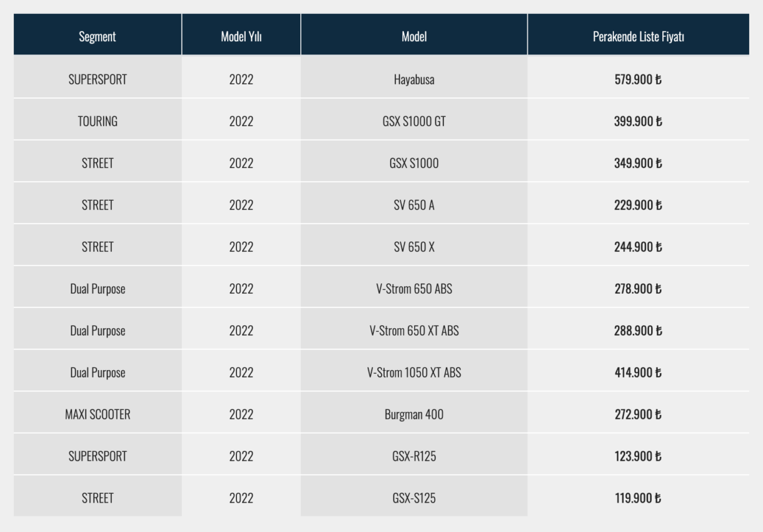Click the Perakende Liste Fiyatı header
The image size is (763, 532).
(638, 36)
